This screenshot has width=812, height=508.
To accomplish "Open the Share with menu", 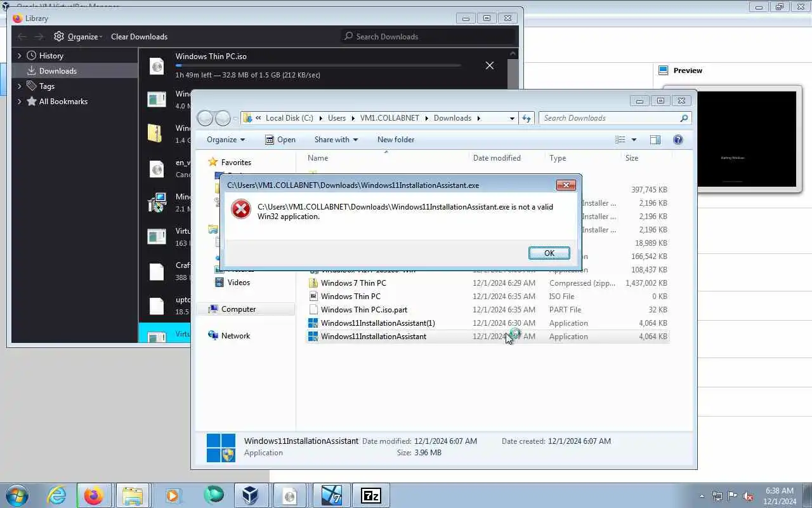I will coord(336,140).
